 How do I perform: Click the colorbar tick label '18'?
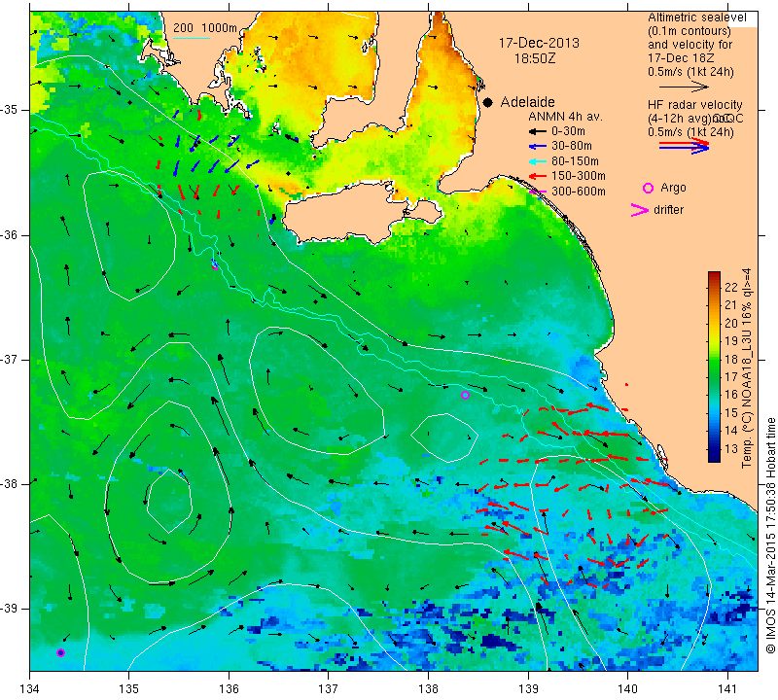coord(731,359)
